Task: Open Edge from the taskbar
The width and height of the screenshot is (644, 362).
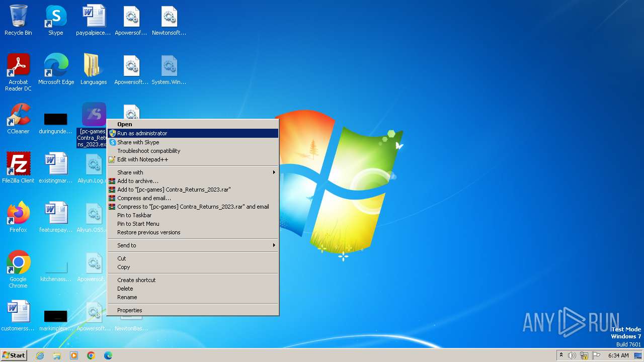Action: coord(108,355)
